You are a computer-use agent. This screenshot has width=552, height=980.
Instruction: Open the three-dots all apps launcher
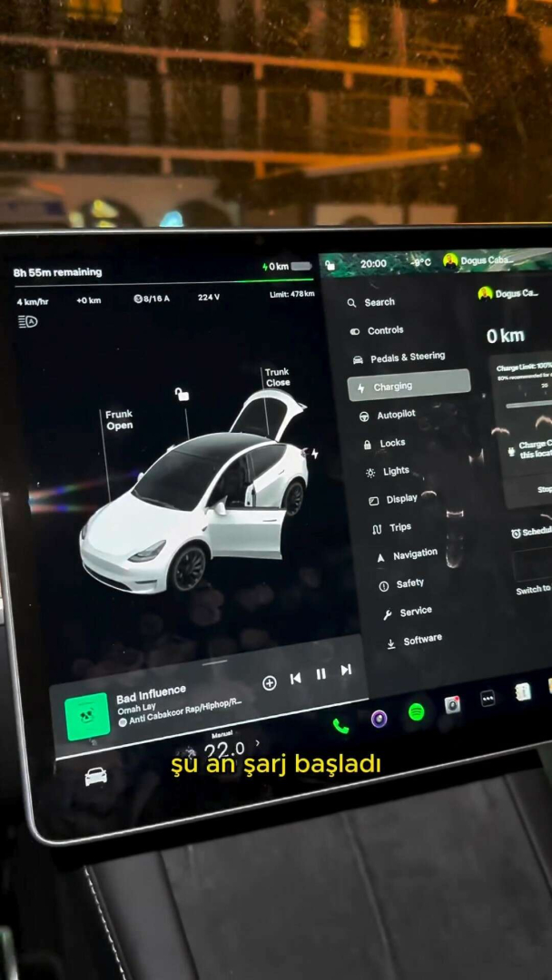488,698
